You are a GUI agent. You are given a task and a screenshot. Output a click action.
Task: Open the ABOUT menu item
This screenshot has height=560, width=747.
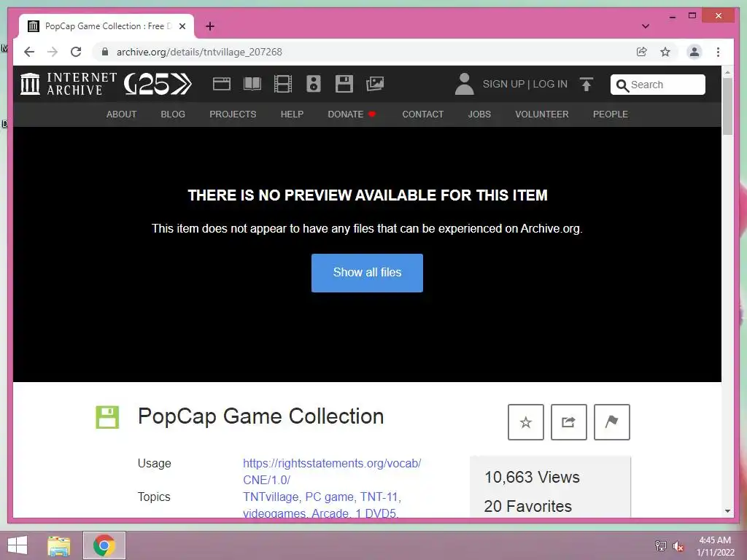(122, 114)
